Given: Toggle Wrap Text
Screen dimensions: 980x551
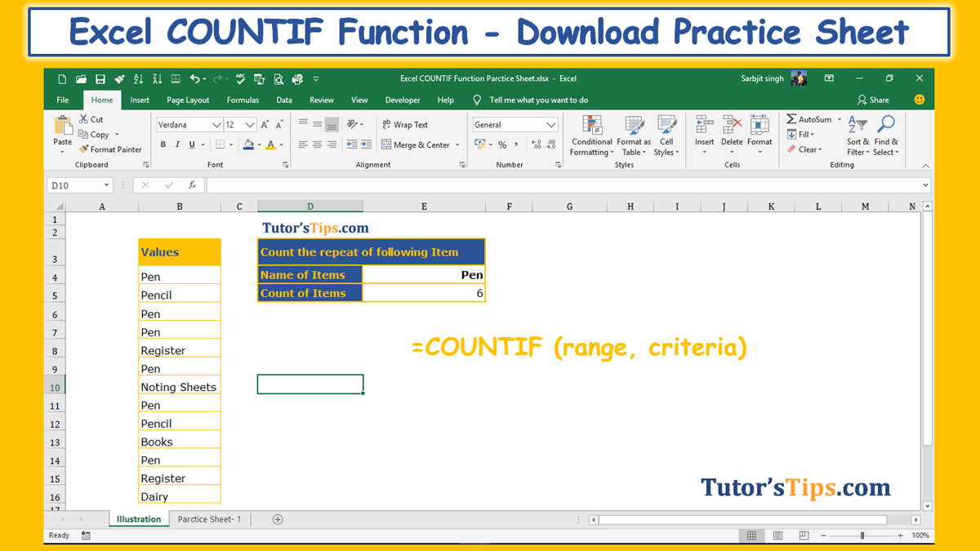Looking at the screenshot, I should [405, 125].
